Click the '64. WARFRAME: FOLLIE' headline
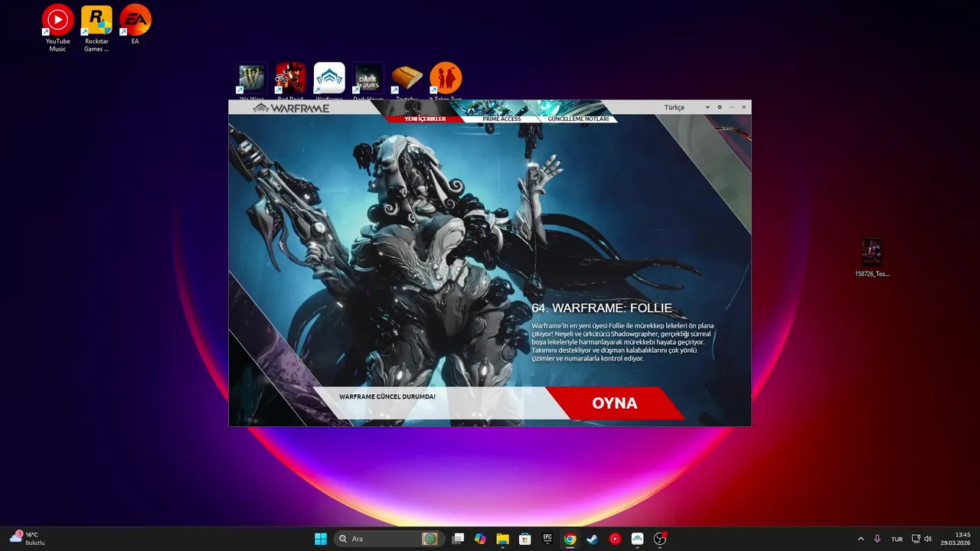This screenshot has width=980, height=551. point(602,308)
